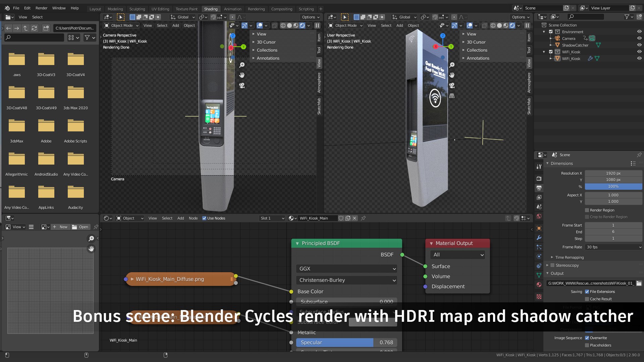Click the Blender logo menu icon
The image size is (644, 362).
pos(7,8)
